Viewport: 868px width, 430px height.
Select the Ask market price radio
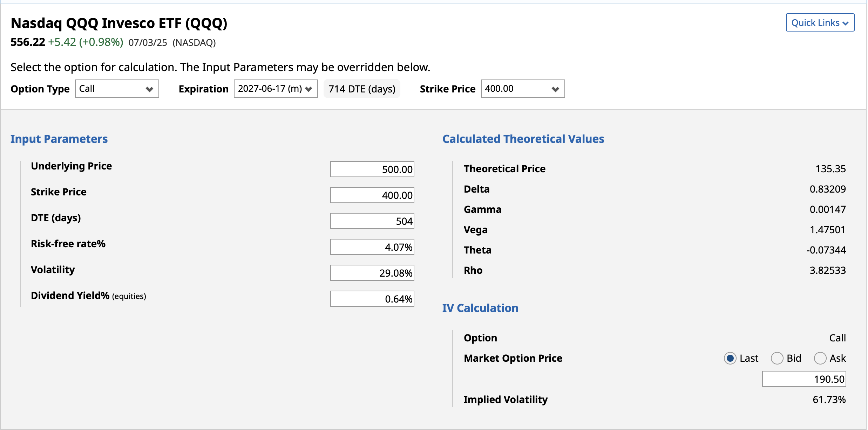click(820, 358)
